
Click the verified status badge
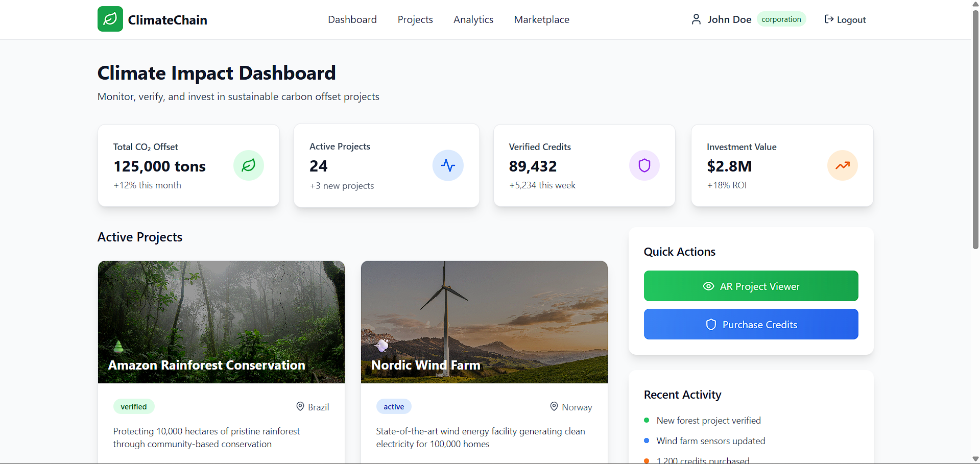pyautogui.click(x=134, y=406)
